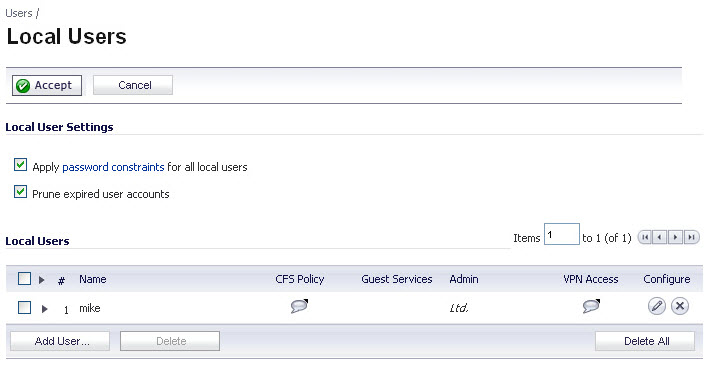Toggle Apply password constraints checkbox
Image resolution: width=706 pixels, height=386 pixels.
[x=20, y=165]
